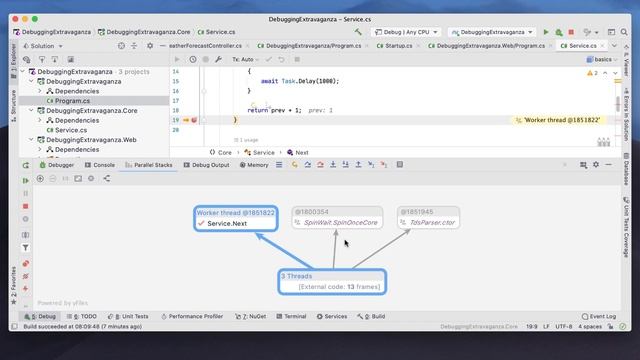Rerun the debug session with the rerun icon

pos(26,165)
